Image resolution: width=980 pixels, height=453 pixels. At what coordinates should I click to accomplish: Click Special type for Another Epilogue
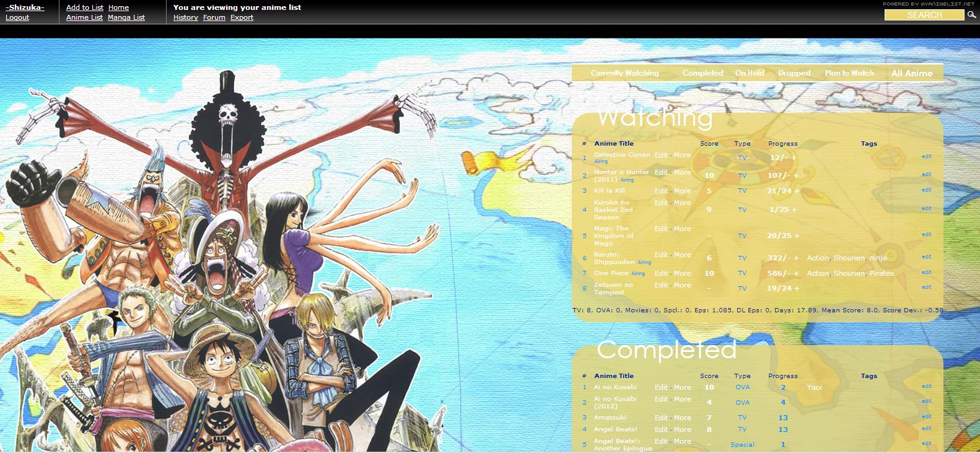coord(742,445)
